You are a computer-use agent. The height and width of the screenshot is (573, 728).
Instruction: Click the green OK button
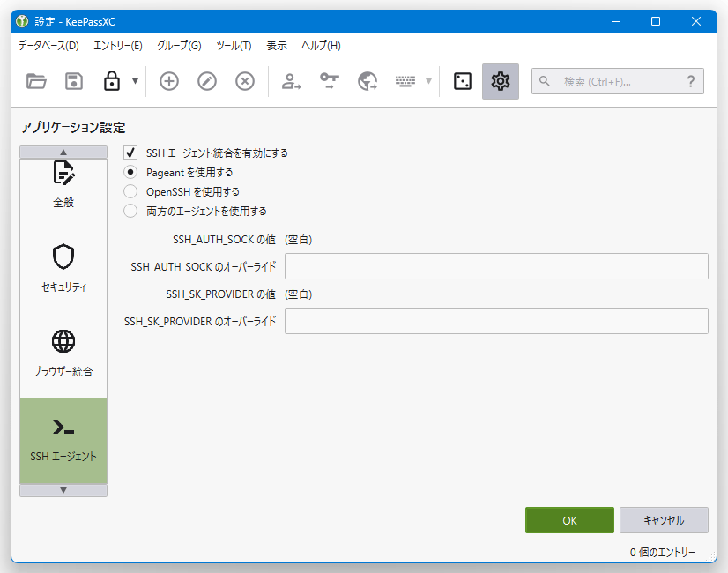tap(569, 520)
